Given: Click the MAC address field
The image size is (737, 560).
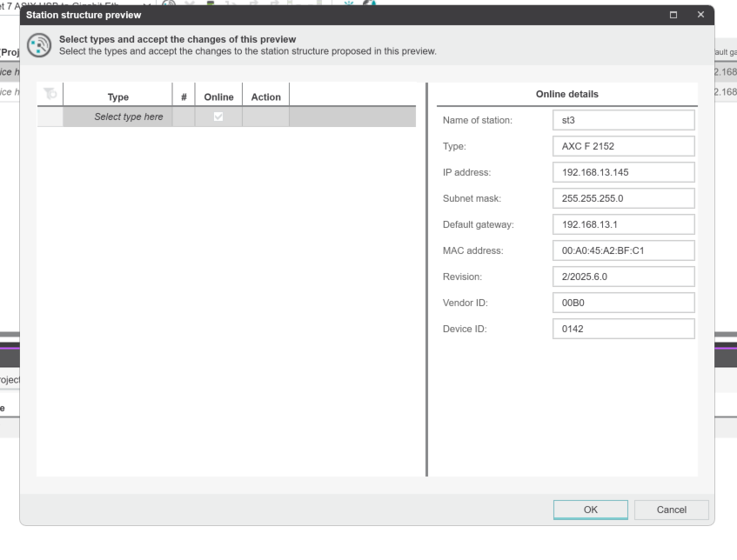Looking at the screenshot, I should coord(623,250).
